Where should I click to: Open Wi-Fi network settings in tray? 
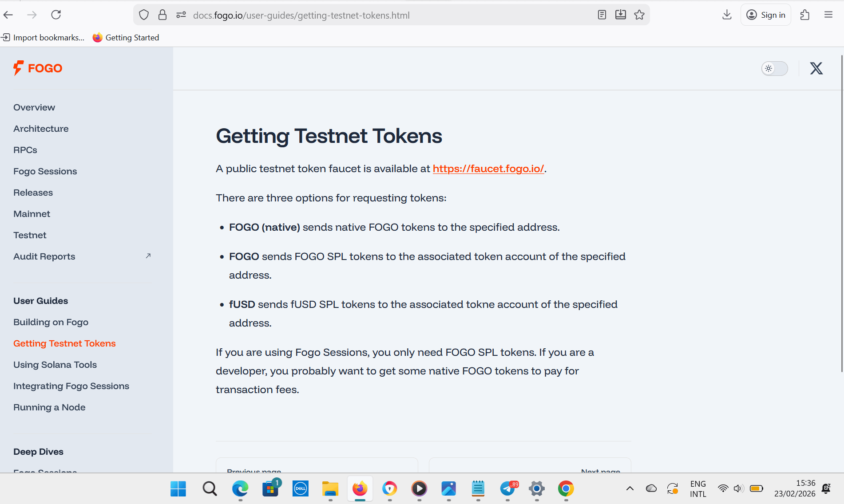point(723,489)
